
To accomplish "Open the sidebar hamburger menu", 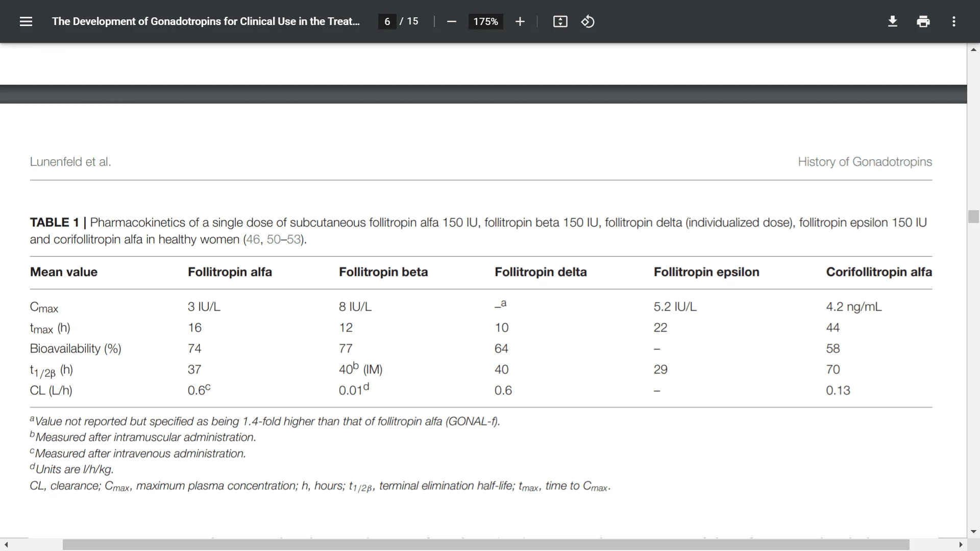I will point(26,21).
